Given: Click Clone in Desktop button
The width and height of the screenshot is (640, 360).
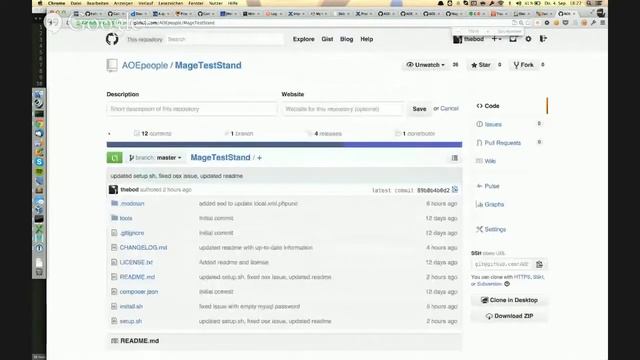Looking at the screenshot, I should pos(509,300).
